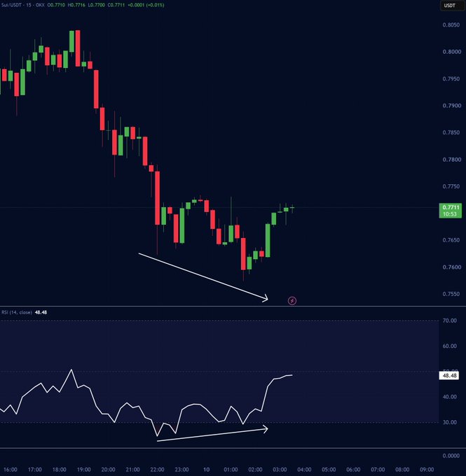The width and height of the screenshot is (466, 476).
Task: Click the 0.8050 price scale label
Action: pos(451,25)
